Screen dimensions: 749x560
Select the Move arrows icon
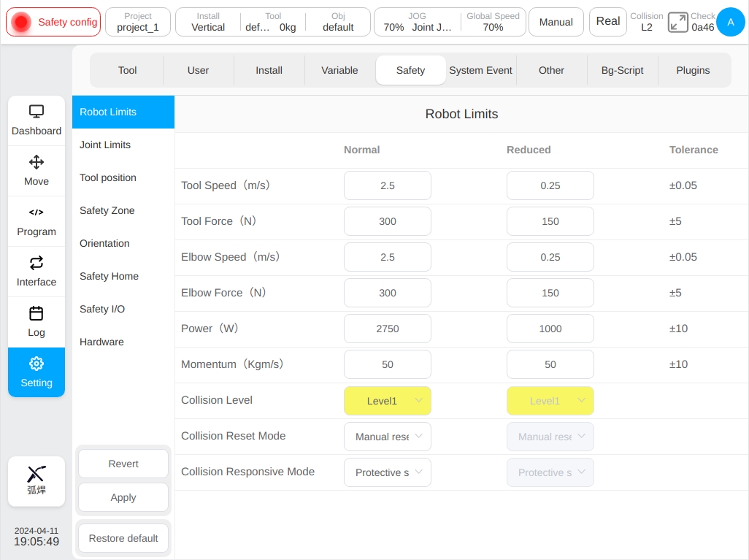pyautogui.click(x=37, y=162)
